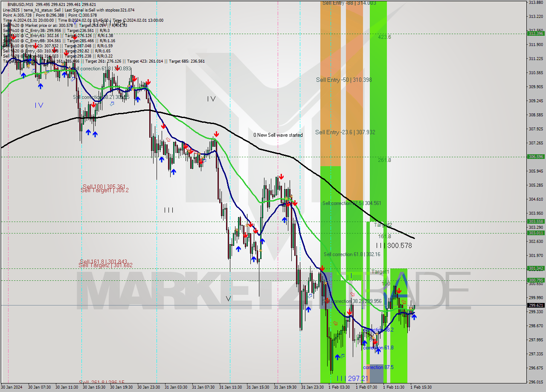Click the '30 Jan 2024' time axis label
Viewport: 546px width, 392px height.
(x=11, y=387)
